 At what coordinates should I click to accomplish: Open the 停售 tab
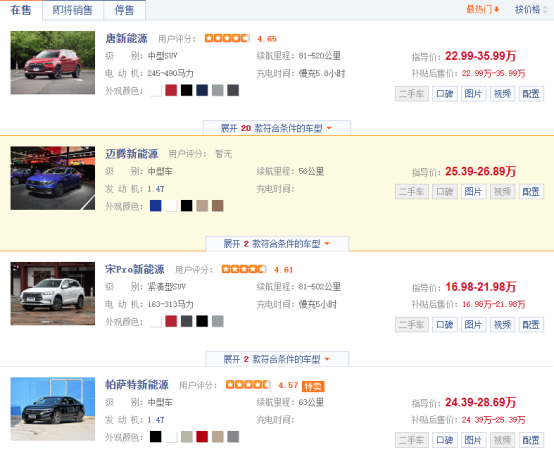pos(124,10)
